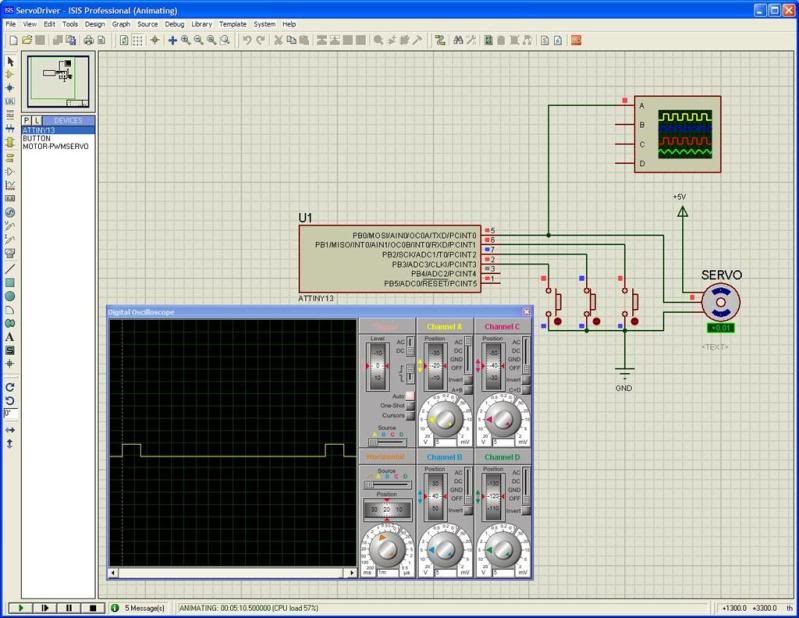799x618 pixels.
Task: Open the File menu
Action: [11, 24]
